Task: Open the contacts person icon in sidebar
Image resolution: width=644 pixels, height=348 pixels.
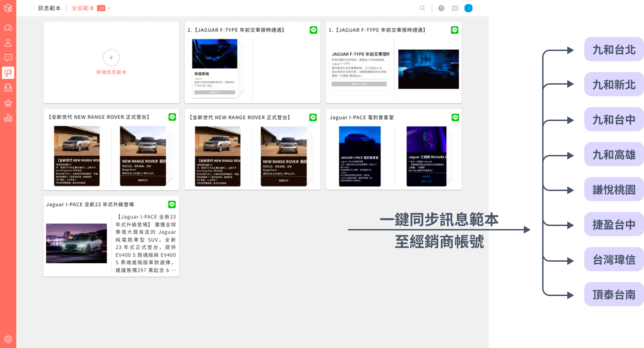Action: [8, 43]
